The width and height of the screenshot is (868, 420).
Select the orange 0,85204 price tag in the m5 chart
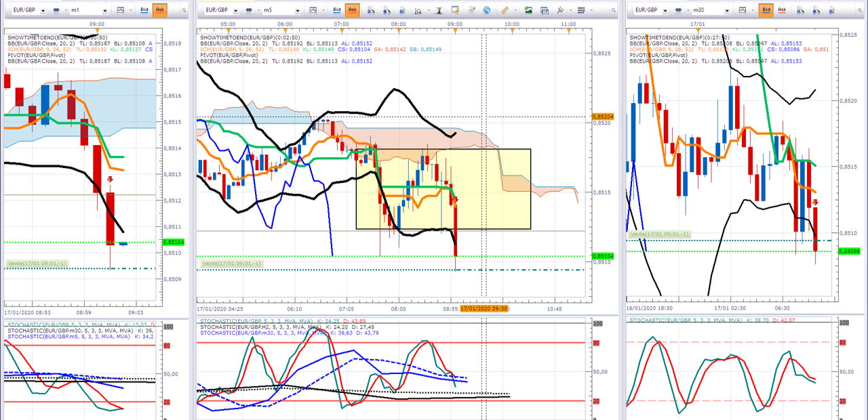(603, 117)
